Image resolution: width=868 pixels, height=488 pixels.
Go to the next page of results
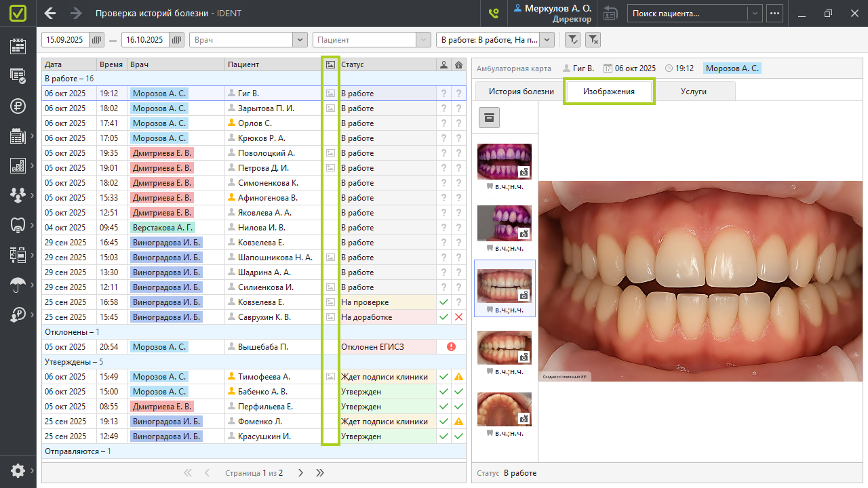(300, 473)
